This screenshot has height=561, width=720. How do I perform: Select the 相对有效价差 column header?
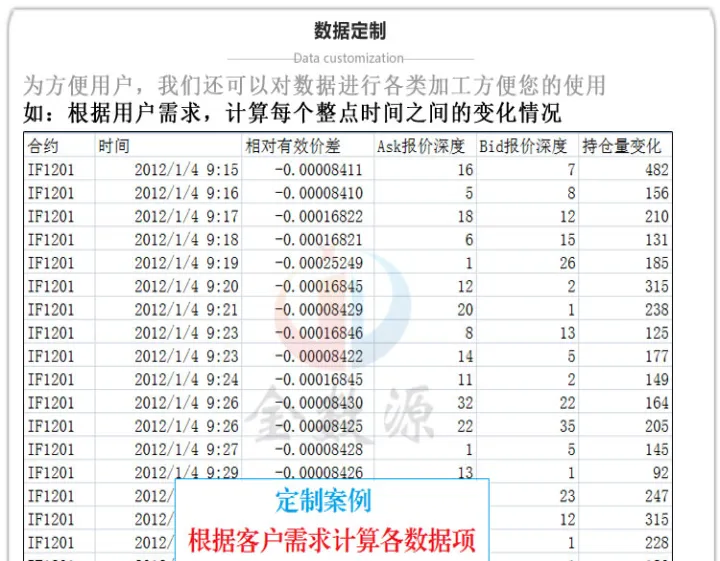pyautogui.click(x=292, y=146)
